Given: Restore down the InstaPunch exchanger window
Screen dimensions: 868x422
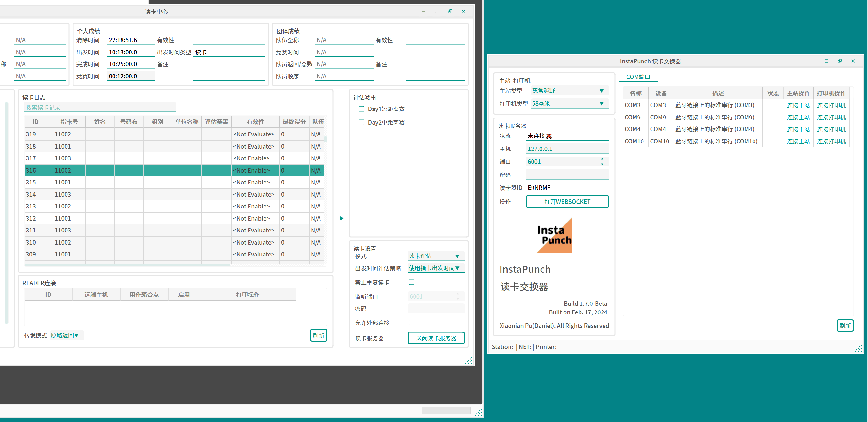Looking at the screenshot, I should [839, 61].
